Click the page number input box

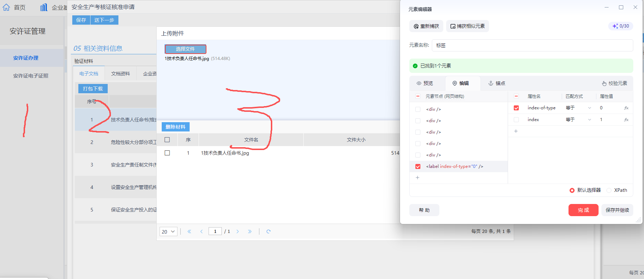215,231
